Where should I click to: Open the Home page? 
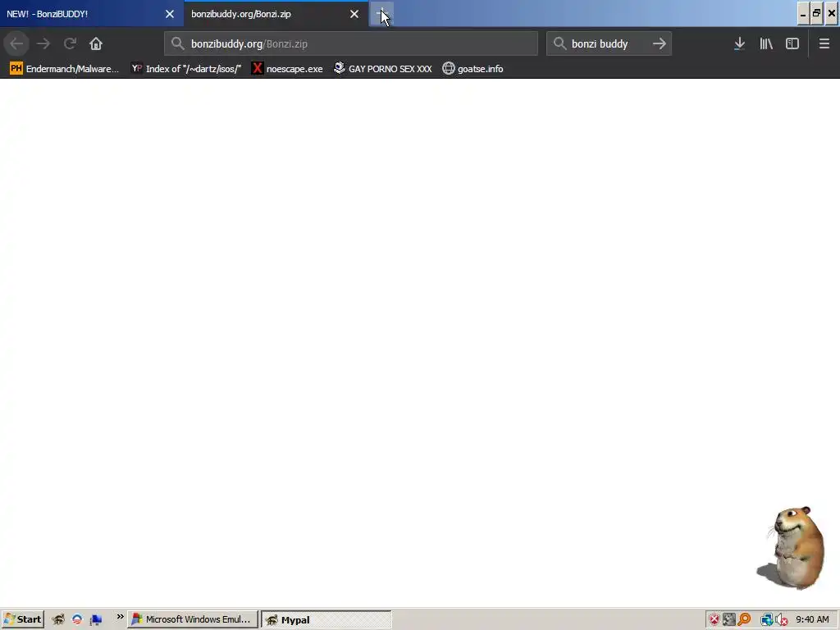pyautogui.click(x=96, y=44)
